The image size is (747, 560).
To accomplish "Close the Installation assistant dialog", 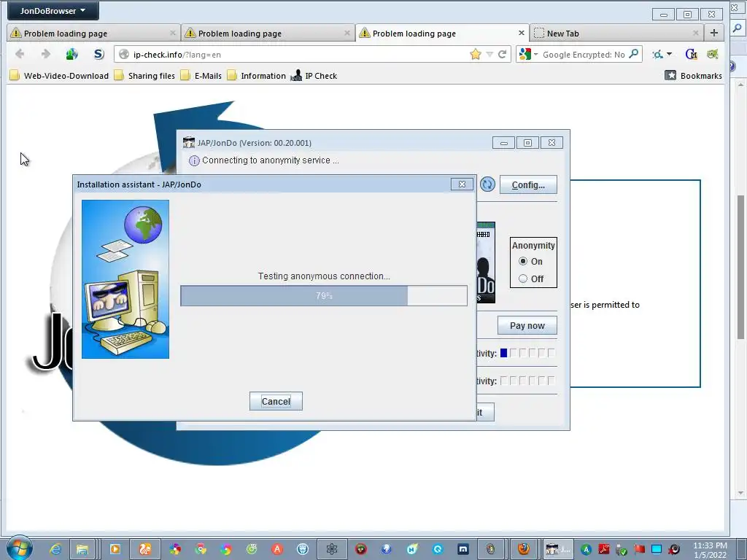I will [462, 184].
